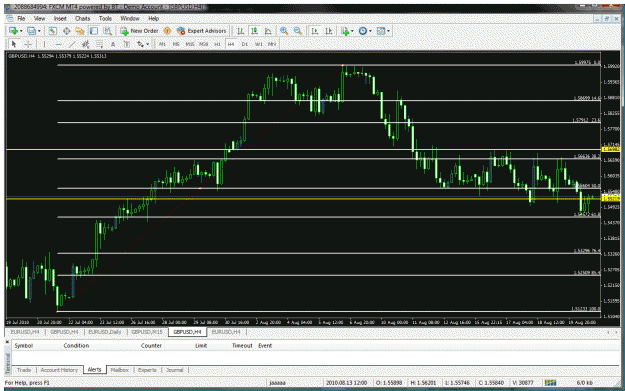Set timeframe to W1
625x391 pixels.
coord(258,44)
